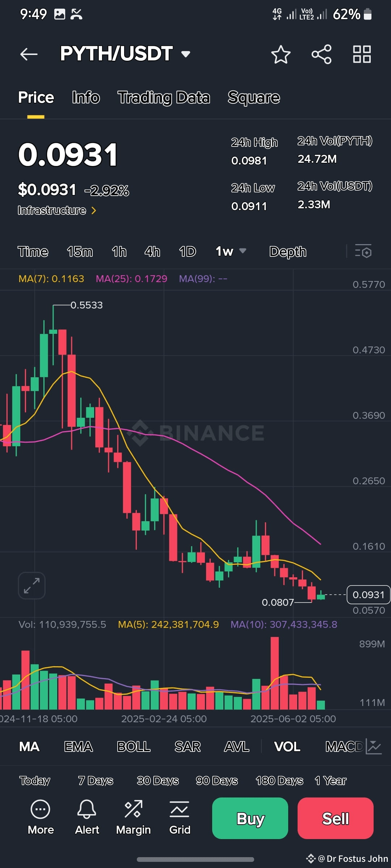The width and height of the screenshot is (391, 868).
Task: Switch to the Price tab
Action: (36, 97)
